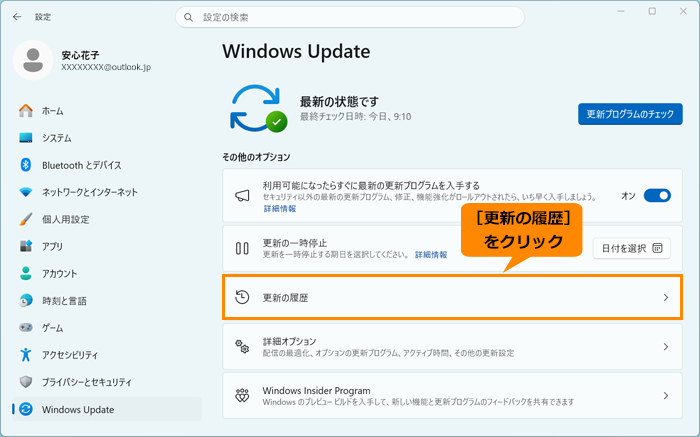700x437 pixels.
Task: Select 個人用設定 in the sidebar
Action: [x=66, y=219]
